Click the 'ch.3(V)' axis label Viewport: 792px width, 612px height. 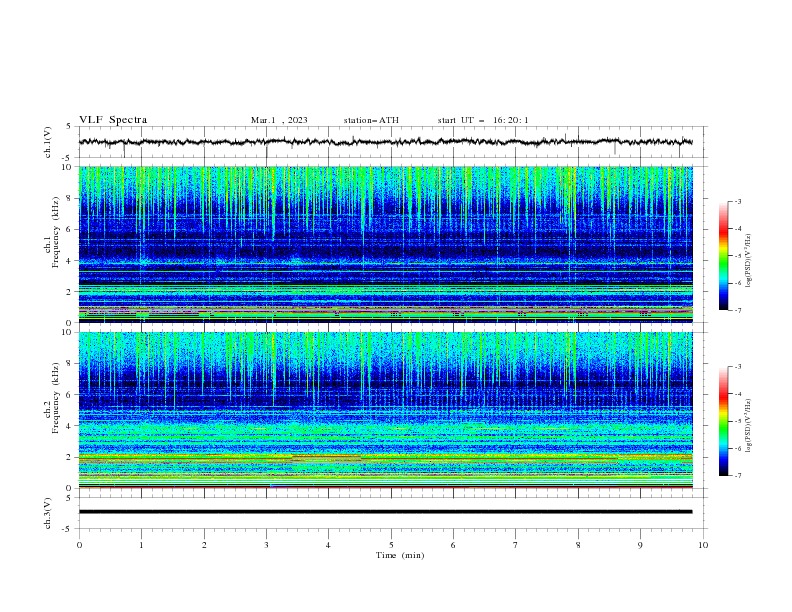(x=48, y=513)
